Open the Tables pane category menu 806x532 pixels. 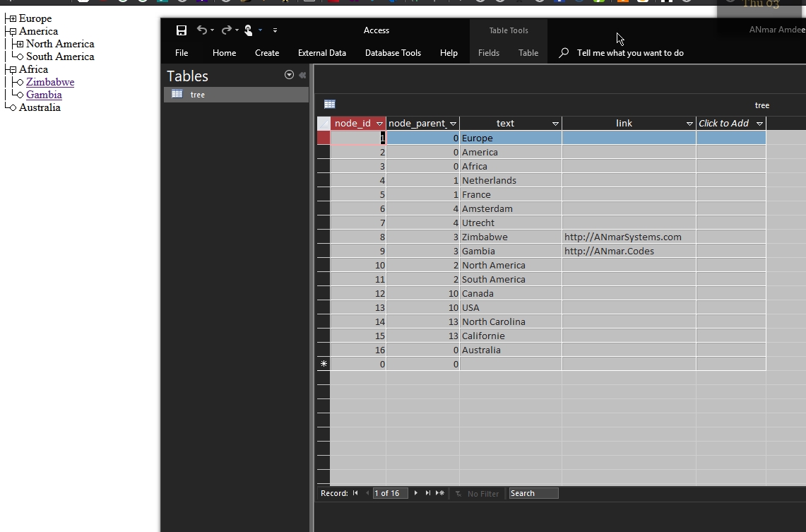tap(289, 75)
